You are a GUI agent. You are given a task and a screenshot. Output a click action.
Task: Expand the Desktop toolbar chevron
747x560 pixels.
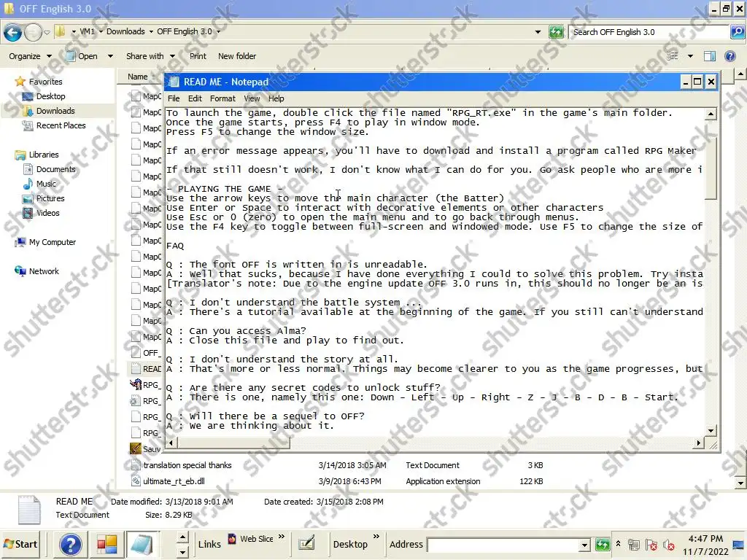tap(376, 537)
